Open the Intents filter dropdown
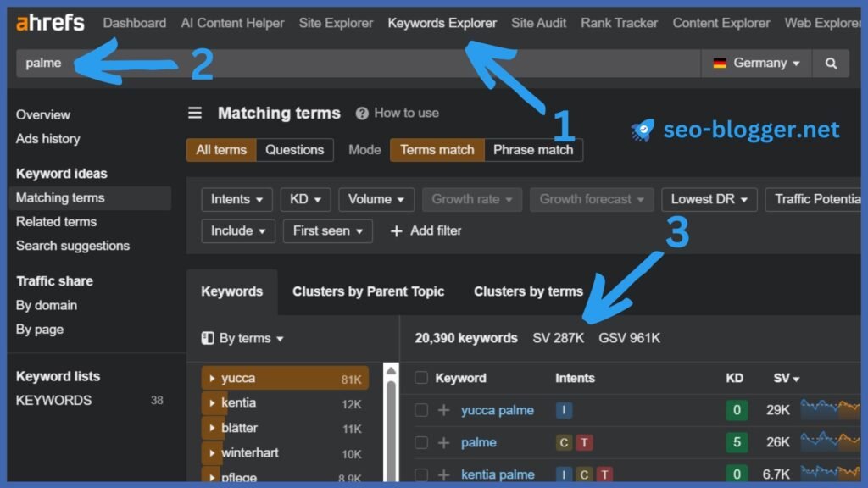The width and height of the screenshot is (868, 488). point(237,199)
